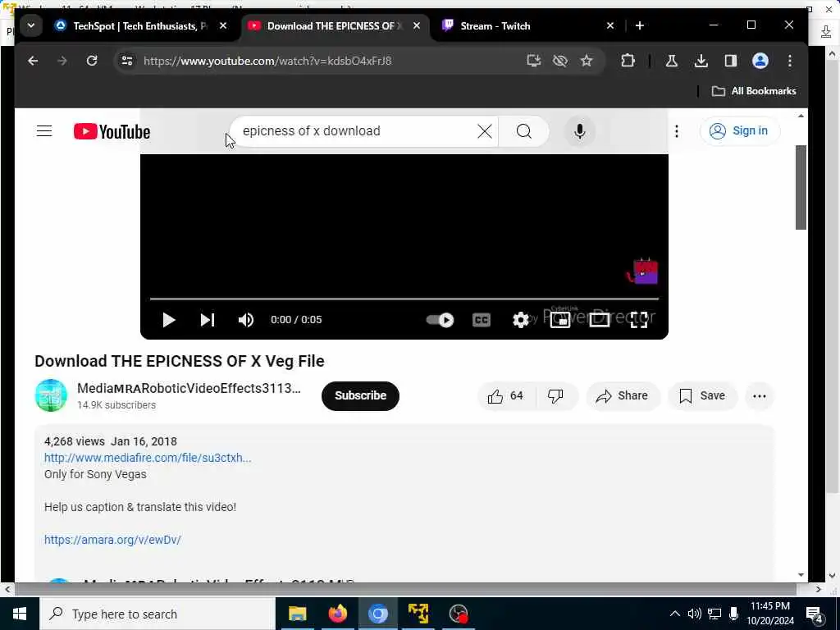The image size is (840, 630).
Task: Open MediaMRARoboticVideoEffects channel name
Action: click(x=189, y=388)
